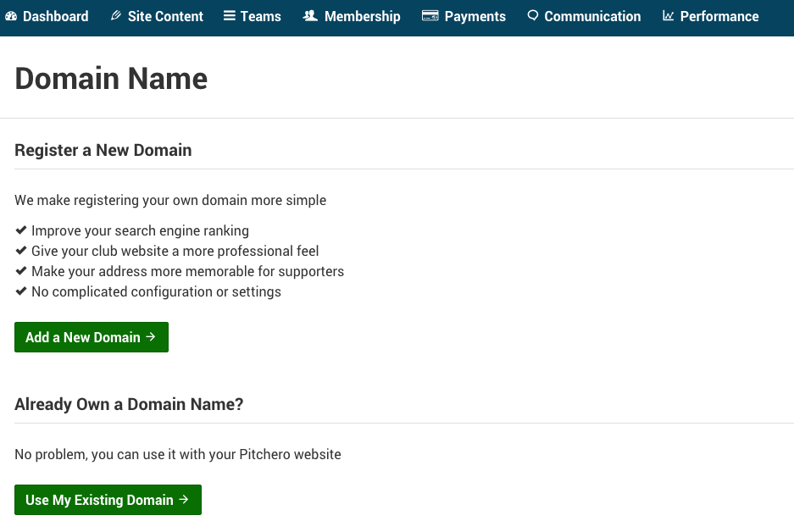Click checkmark beside No complicated configuration

[21, 291]
